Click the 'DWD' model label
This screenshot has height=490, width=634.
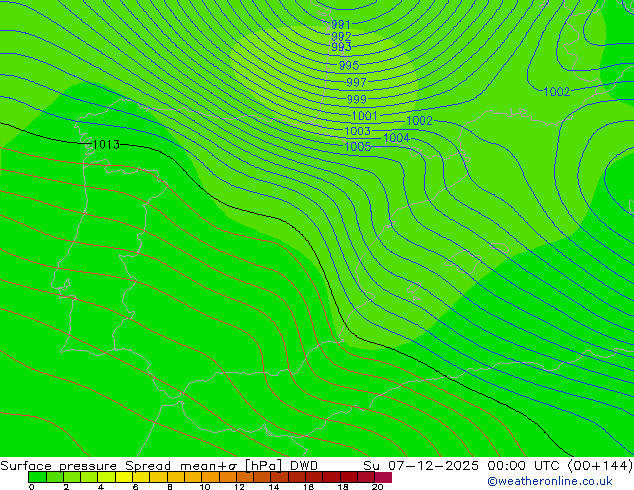304,466
